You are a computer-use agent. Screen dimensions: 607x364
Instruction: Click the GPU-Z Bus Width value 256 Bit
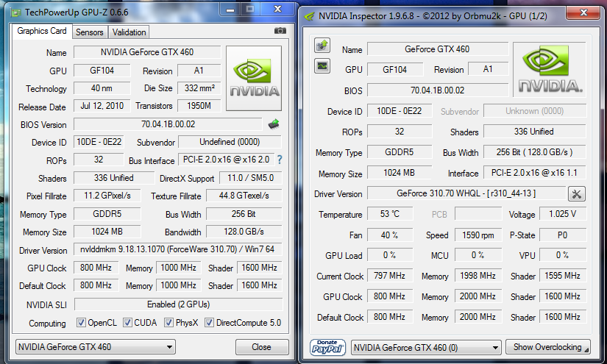pos(244,214)
